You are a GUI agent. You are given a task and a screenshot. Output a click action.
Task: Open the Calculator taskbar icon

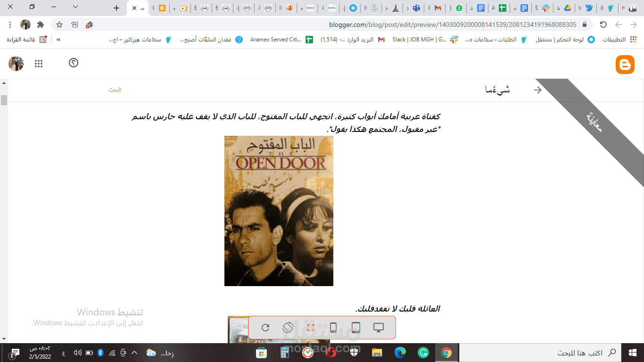(x=285, y=353)
